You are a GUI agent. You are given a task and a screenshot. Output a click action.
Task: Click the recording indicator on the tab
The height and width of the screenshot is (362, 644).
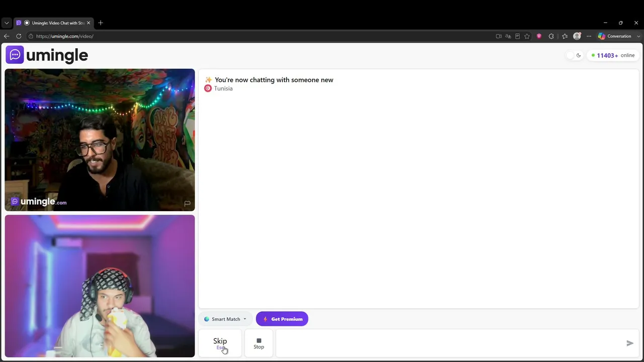(27, 23)
